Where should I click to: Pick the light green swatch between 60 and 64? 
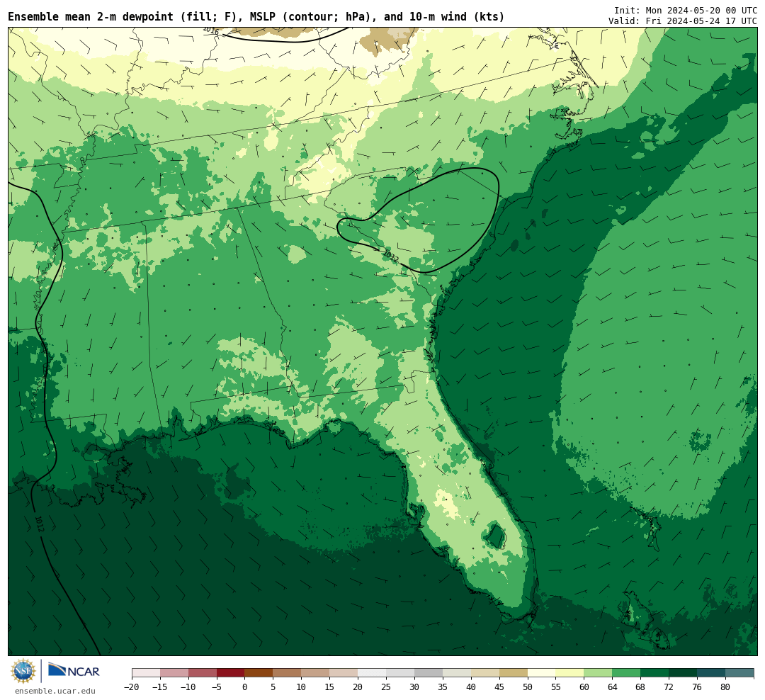(x=598, y=673)
